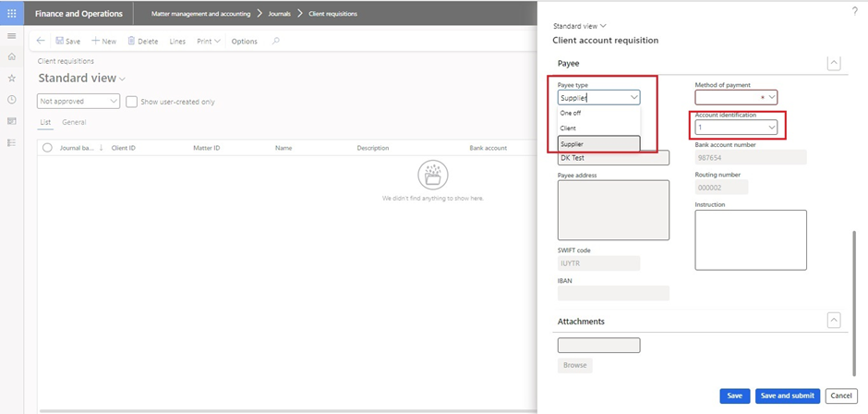Click Delete in the action toolbar

(143, 41)
